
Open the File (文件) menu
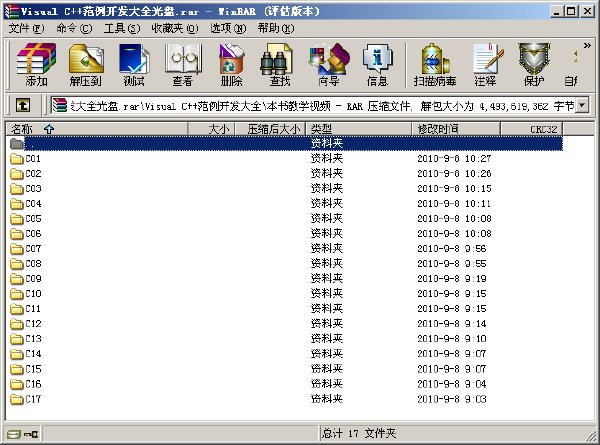pyautogui.click(x=26, y=29)
